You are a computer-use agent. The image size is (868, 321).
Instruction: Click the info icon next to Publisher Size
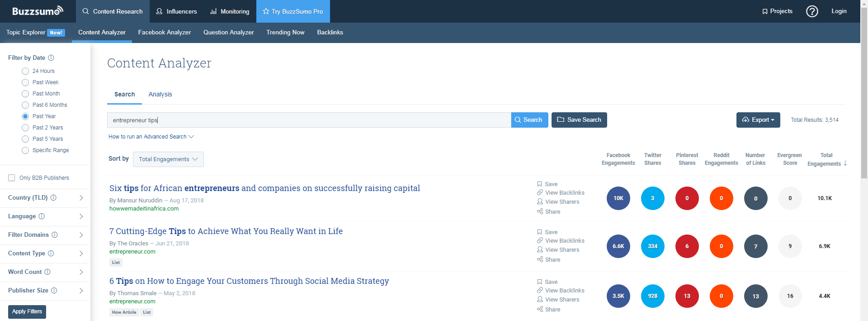click(x=54, y=290)
